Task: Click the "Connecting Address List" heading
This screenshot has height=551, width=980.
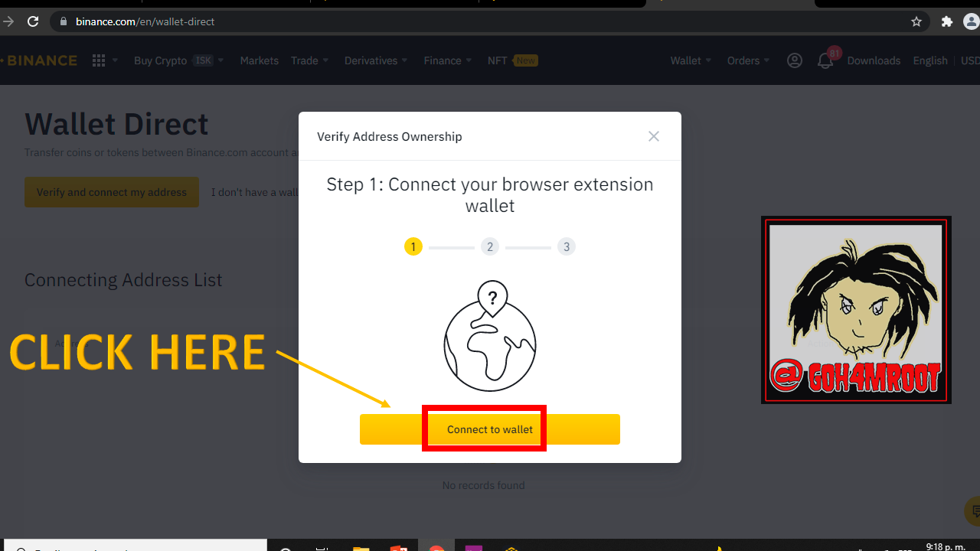Action: (x=123, y=280)
